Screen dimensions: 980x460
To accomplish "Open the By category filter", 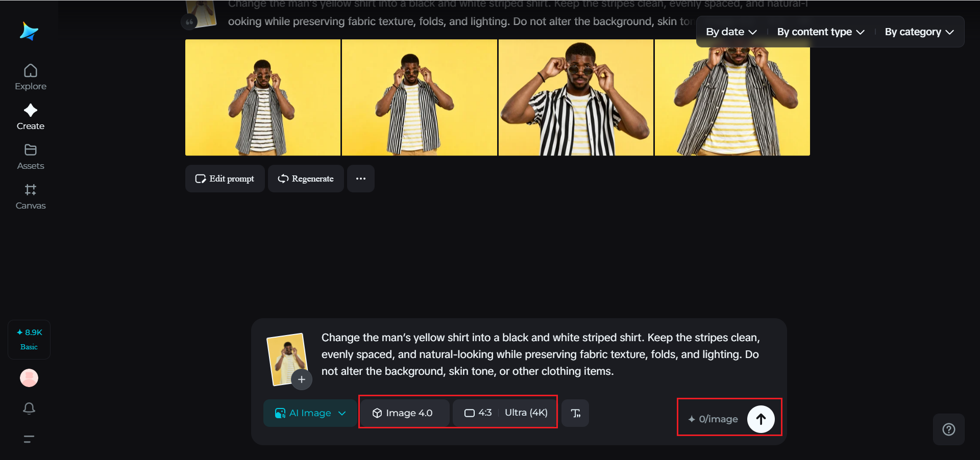I will 919,32.
